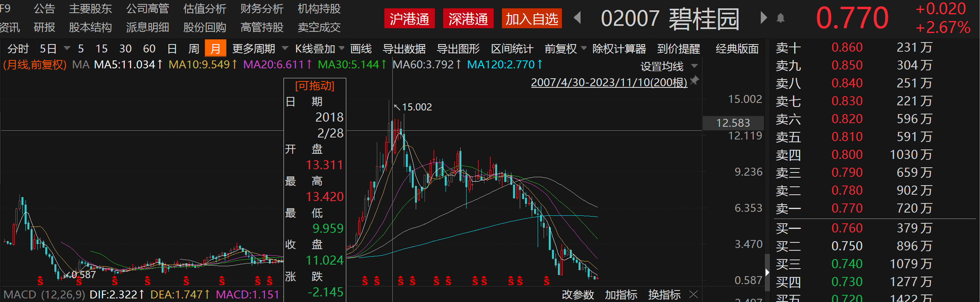Select 周 weekly K-line

point(193,49)
